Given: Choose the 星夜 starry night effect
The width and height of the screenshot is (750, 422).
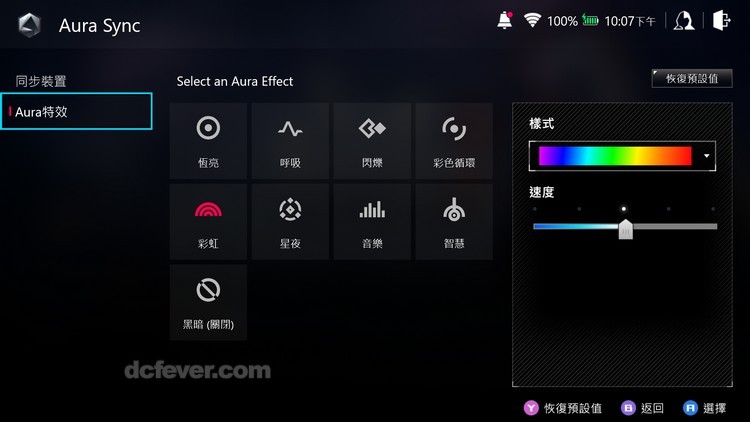Looking at the screenshot, I should (x=290, y=222).
